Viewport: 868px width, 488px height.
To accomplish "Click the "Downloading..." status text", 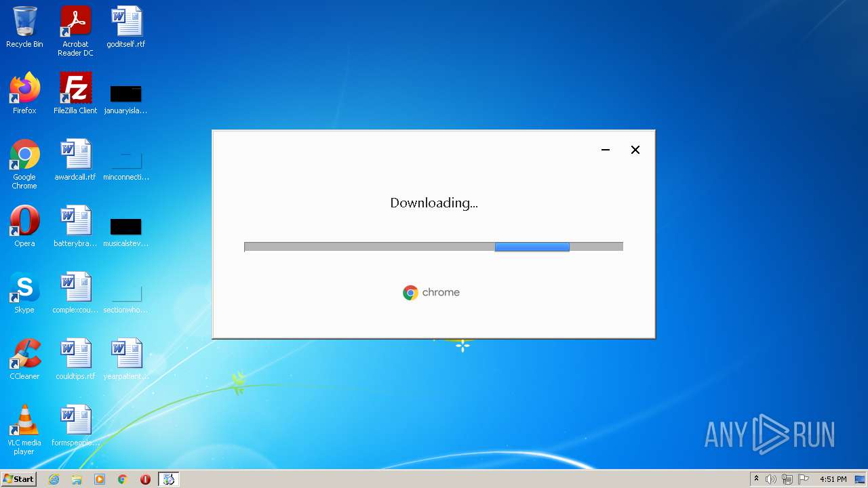I will point(434,203).
